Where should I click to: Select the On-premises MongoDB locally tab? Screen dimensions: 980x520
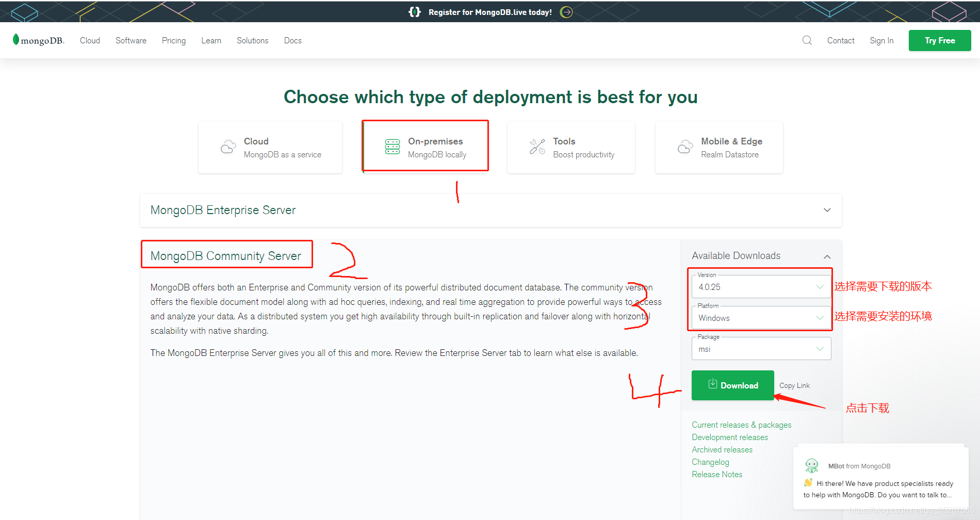point(426,147)
